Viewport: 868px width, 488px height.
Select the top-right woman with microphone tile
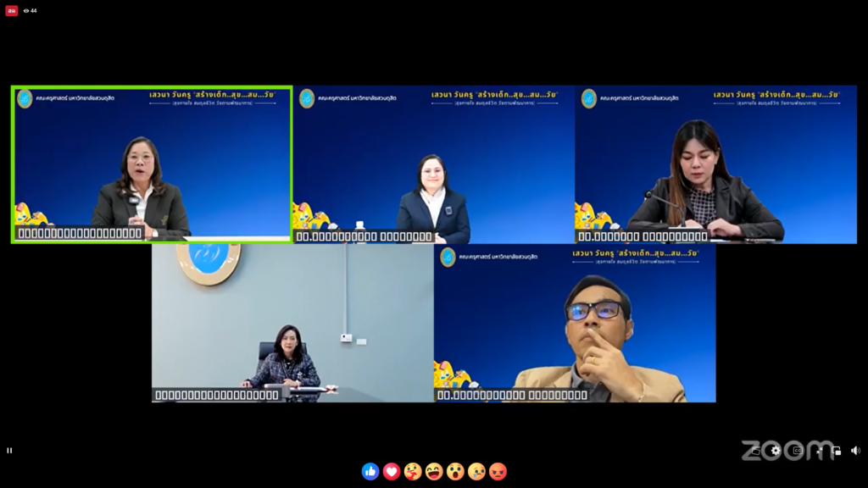click(x=715, y=164)
